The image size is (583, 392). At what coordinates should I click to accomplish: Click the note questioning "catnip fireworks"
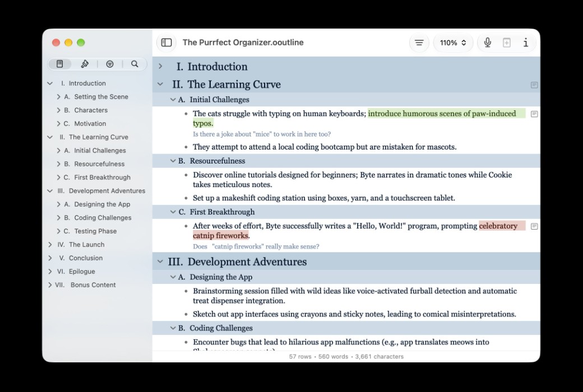[256, 246]
